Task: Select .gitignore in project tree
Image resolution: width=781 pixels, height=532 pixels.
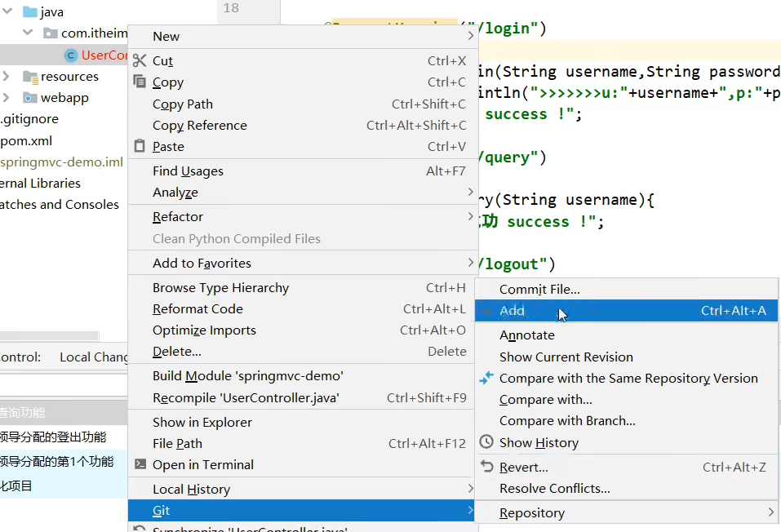Action: (29, 119)
